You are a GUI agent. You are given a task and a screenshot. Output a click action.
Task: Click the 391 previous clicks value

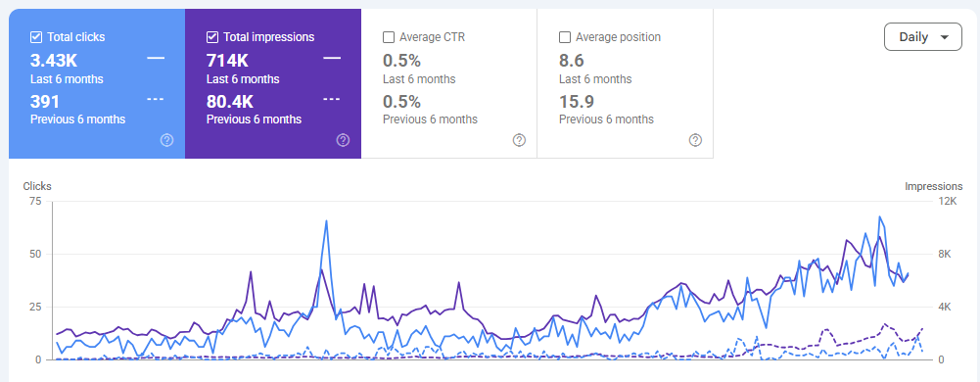[x=45, y=101]
